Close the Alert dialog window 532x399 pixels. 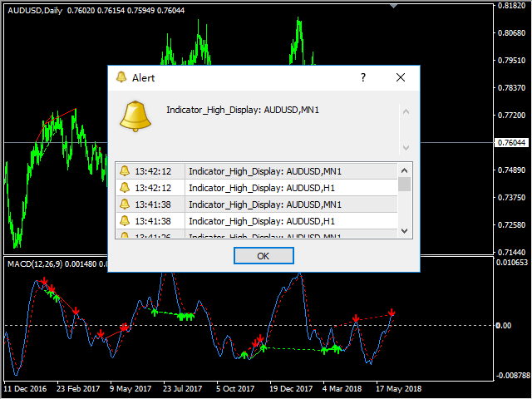tap(400, 77)
